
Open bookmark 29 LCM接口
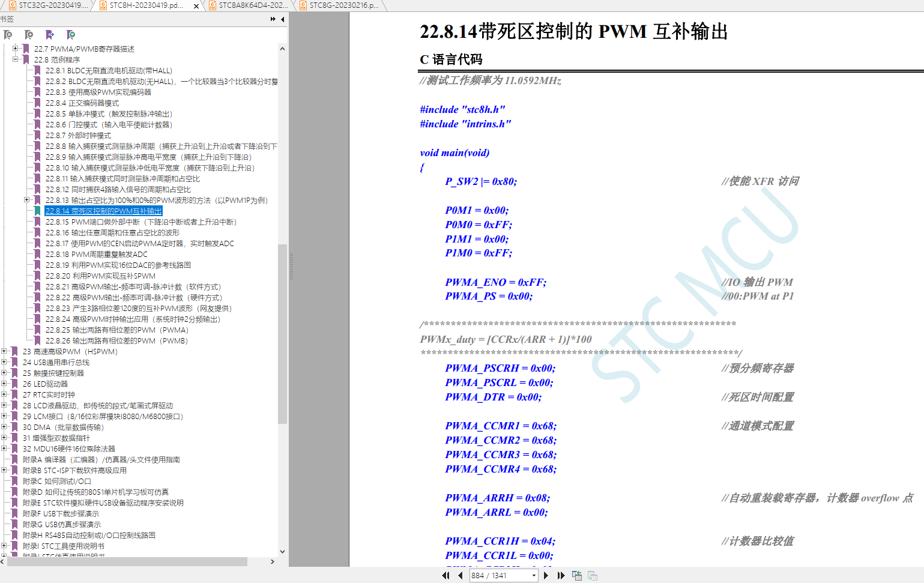coord(103,416)
